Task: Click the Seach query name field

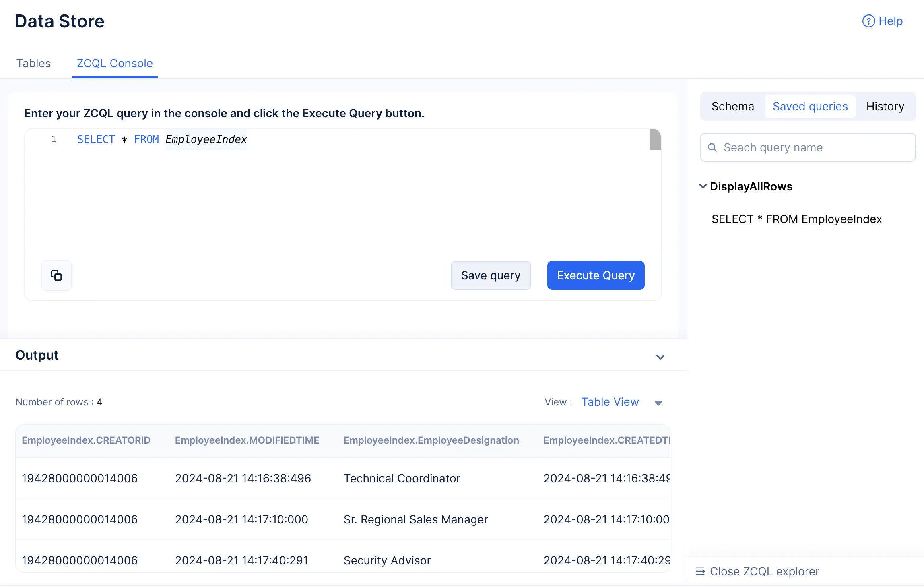Action: (x=808, y=147)
